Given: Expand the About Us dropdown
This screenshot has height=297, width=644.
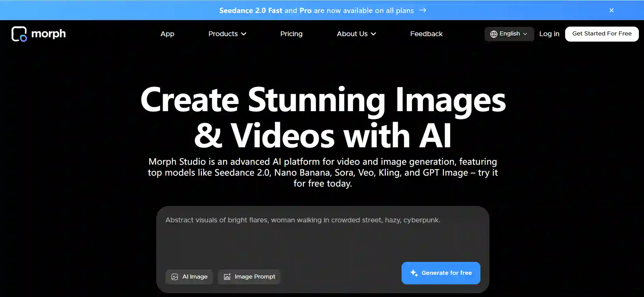Looking at the screenshot, I should [x=356, y=34].
